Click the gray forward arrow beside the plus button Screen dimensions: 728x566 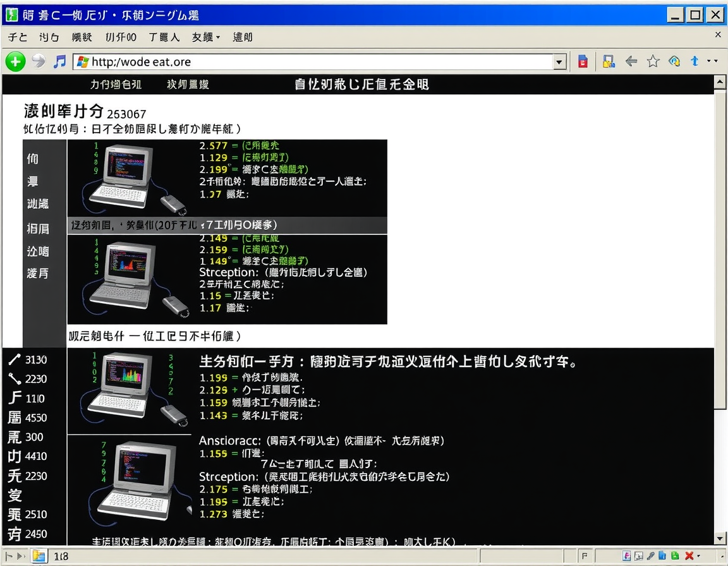(x=39, y=61)
